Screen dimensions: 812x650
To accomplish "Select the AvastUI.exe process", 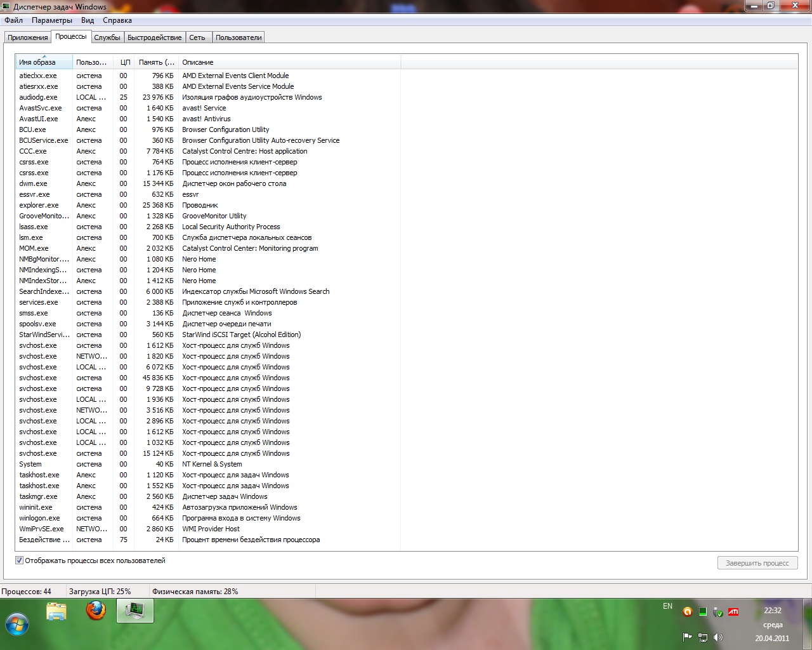I will 208,119.
